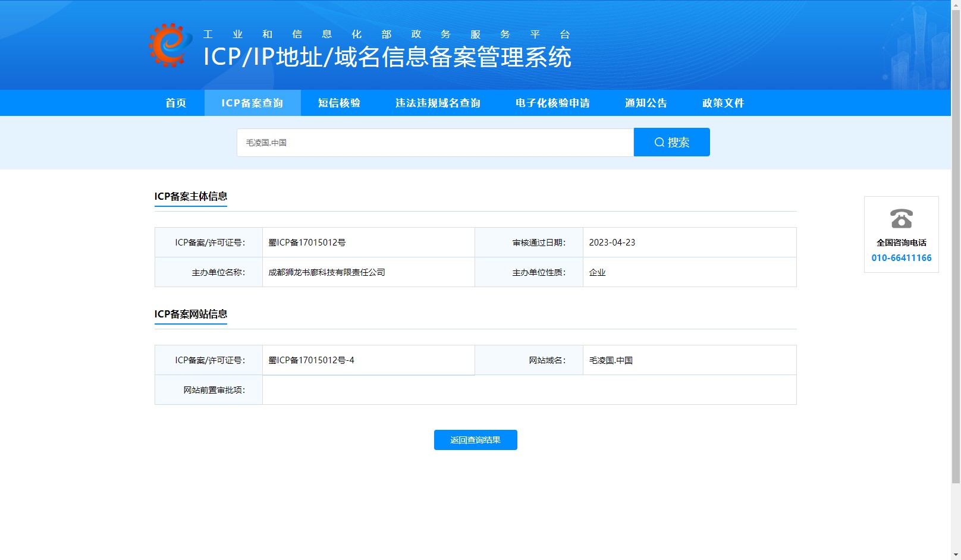Click the telephone icon in hotline box
961x560 pixels.
point(902,219)
